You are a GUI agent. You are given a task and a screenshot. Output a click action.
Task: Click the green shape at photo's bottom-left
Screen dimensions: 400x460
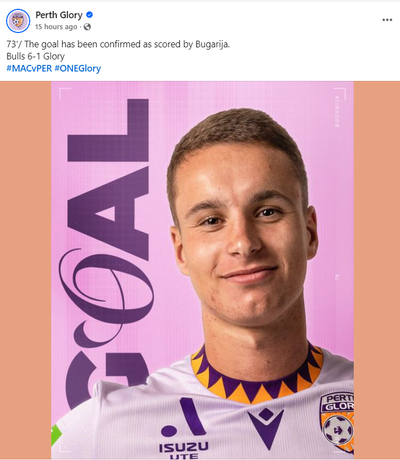click(x=56, y=435)
